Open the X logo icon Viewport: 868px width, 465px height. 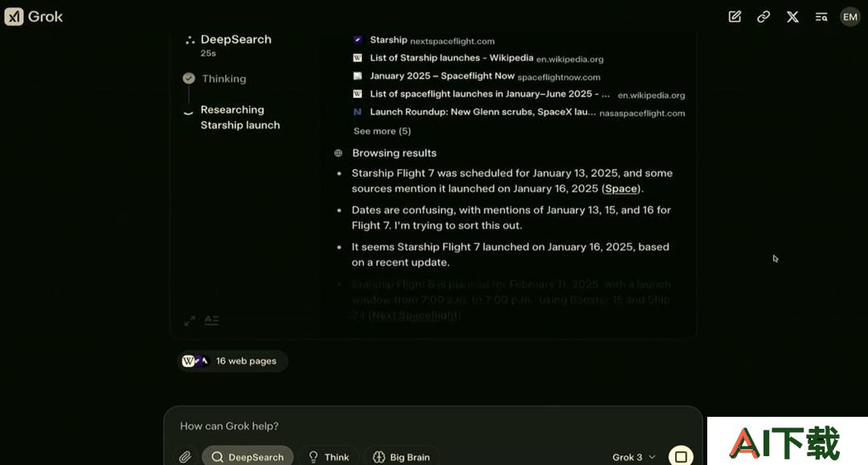pyautogui.click(x=792, y=17)
